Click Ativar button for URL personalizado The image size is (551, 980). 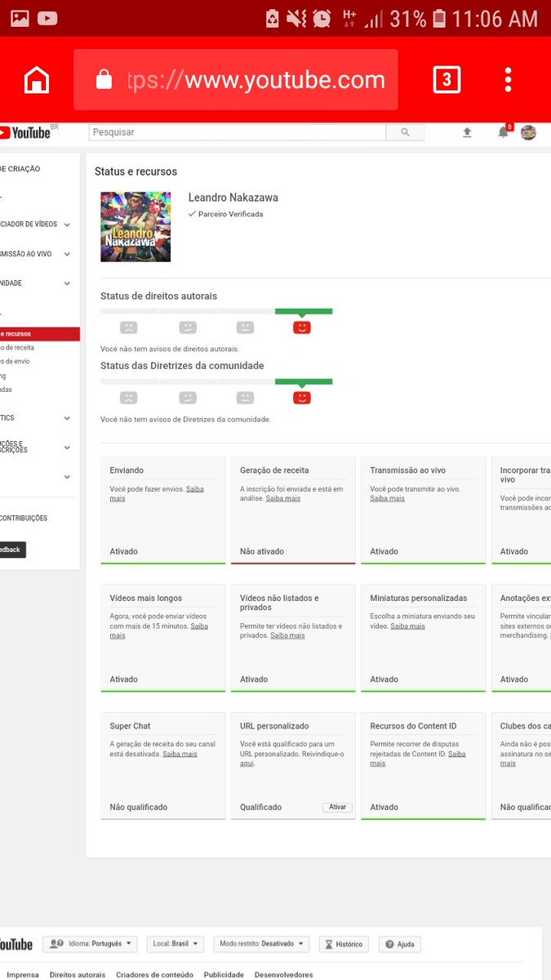(337, 807)
